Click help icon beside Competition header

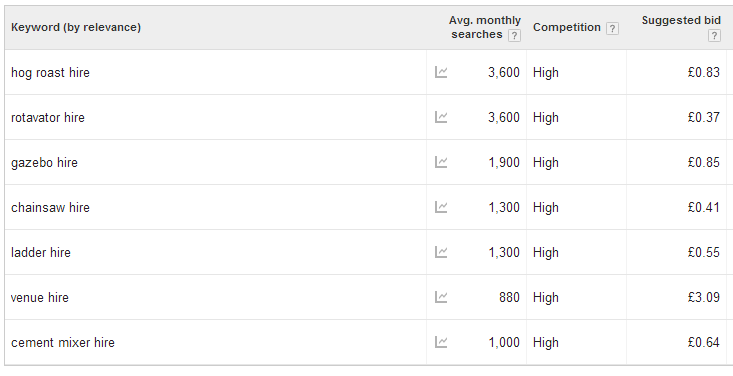click(x=612, y=29)
